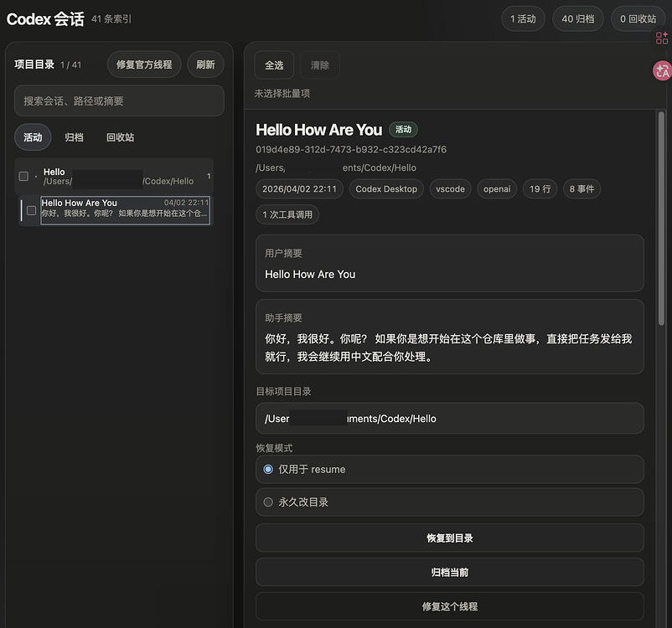Image resolution: width=672 pixels, height=628 pixels.
Task: Select the 仅用于 resume radio option
Action: (x=268, y=469)
